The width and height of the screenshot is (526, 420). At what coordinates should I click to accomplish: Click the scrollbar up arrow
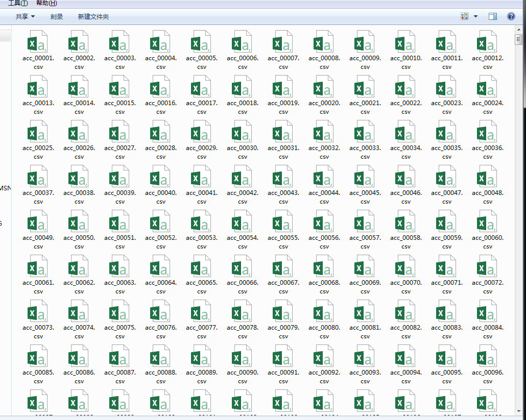pyautogui.click(x=519, y=30)
